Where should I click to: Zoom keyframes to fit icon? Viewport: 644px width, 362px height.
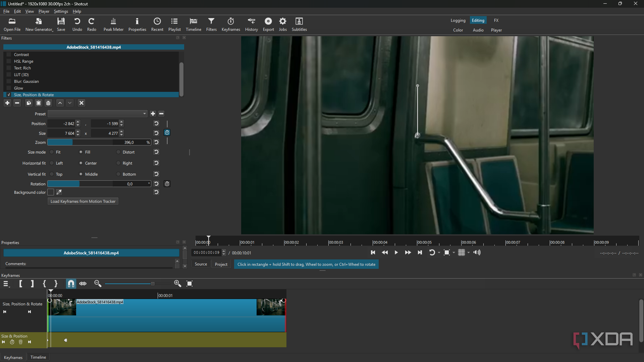point(190,284)
